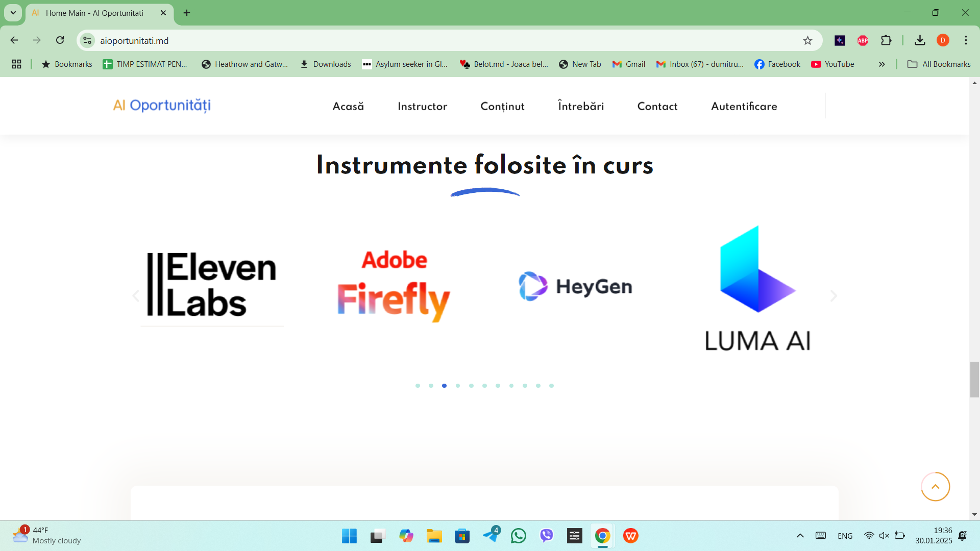This screenshot has width=980, height=551.
Task: Click the address bar URL field
Action: [449, 40]
